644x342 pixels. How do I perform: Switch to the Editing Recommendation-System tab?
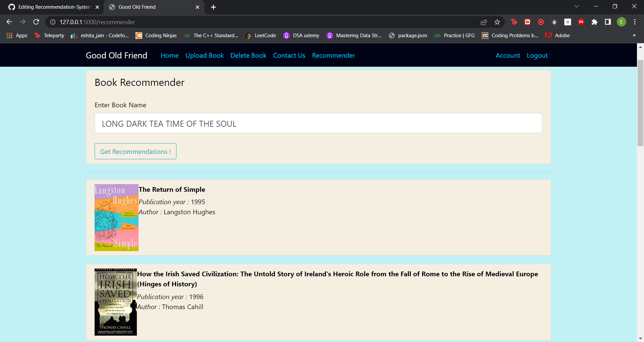pyautogui.click(x=54, y=7)
